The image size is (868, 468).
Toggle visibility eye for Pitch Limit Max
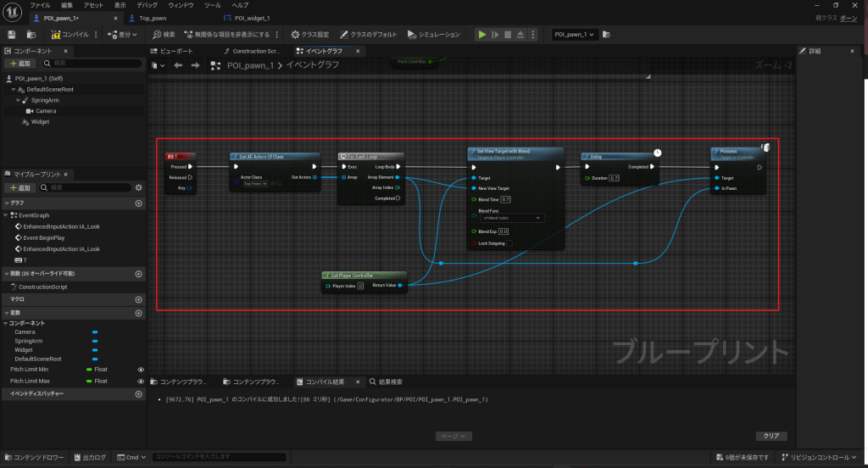point(140,382)
